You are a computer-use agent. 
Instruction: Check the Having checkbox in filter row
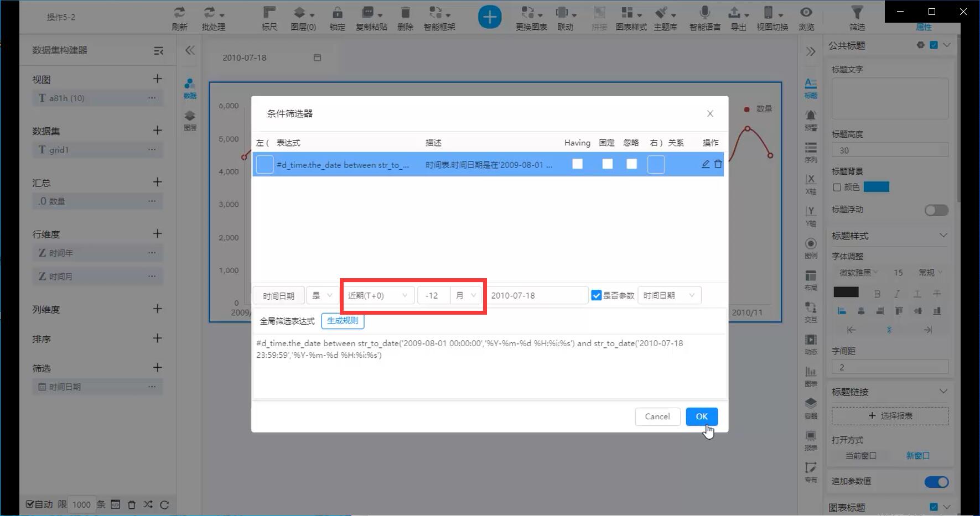point(577,164)
